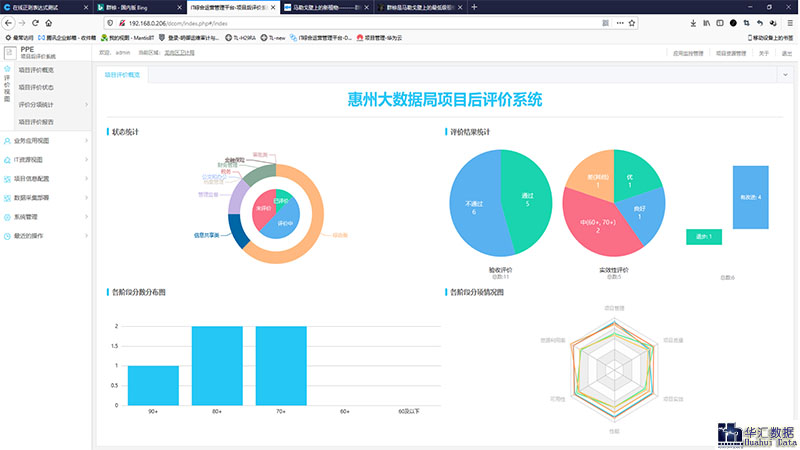Click the 90+ bar in score chart

coord(153,386)
